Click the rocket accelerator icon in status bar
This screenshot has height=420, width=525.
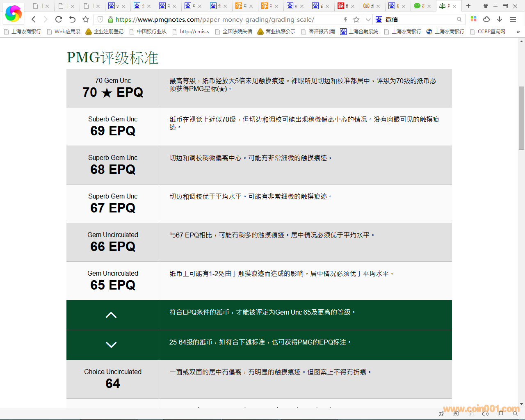pos(441,414)
